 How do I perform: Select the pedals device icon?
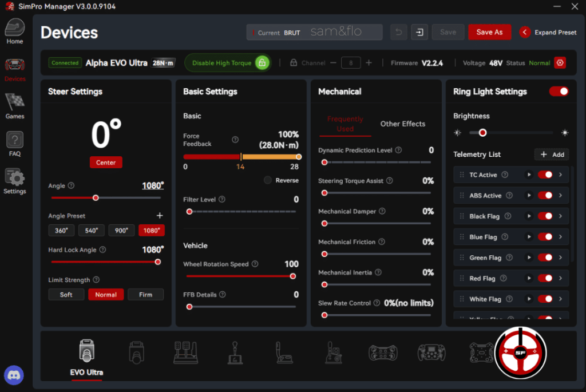(x=185, y=353)
